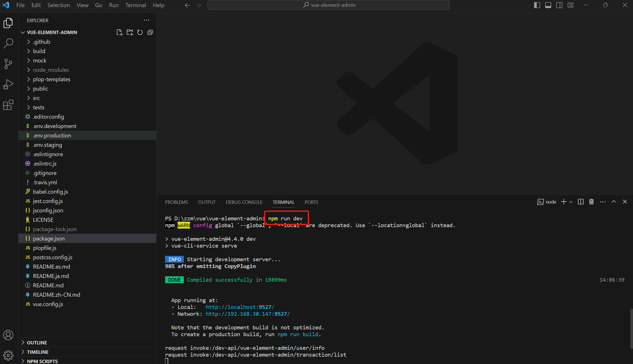Click the vue-element-admin command center search box

click(x=329, y=5)
